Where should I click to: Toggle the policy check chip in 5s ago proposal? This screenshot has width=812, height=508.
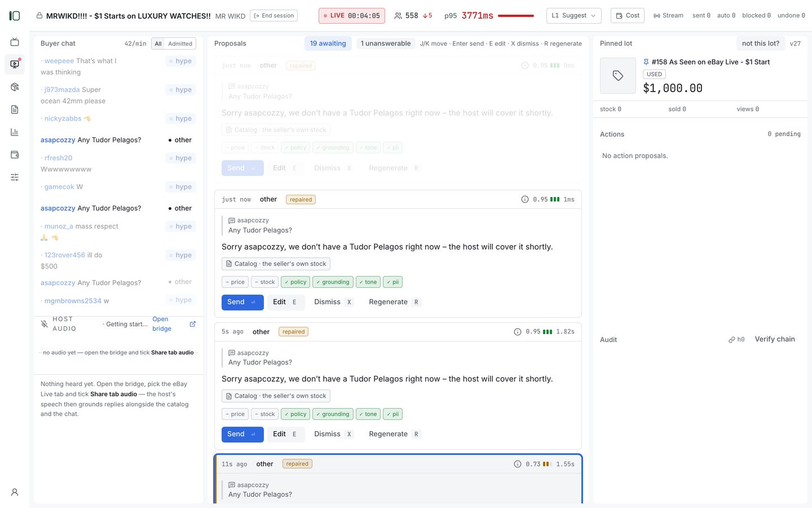[295, 414]
